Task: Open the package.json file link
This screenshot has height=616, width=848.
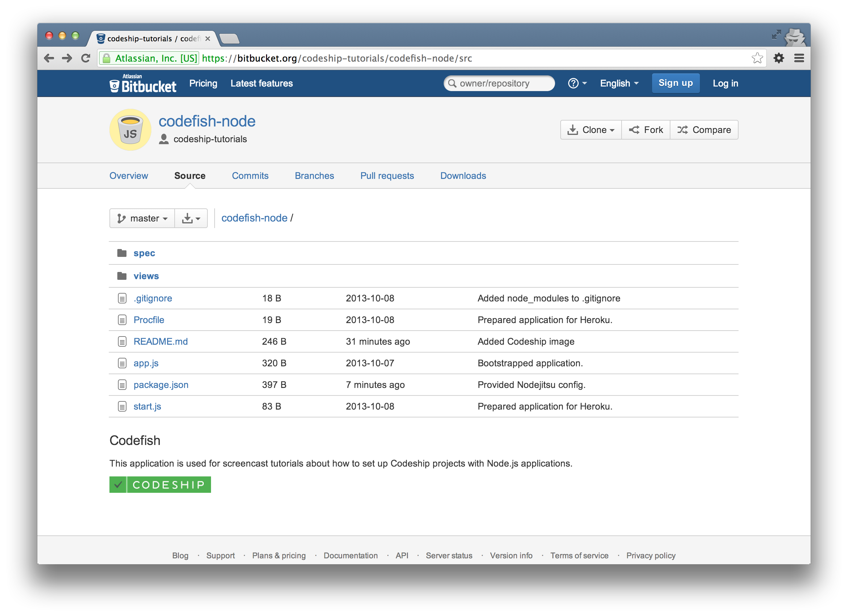Action: pos(161,385)
